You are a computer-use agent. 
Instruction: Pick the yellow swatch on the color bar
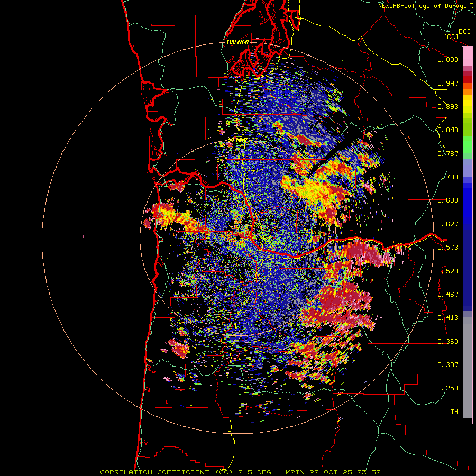(467, 103)
